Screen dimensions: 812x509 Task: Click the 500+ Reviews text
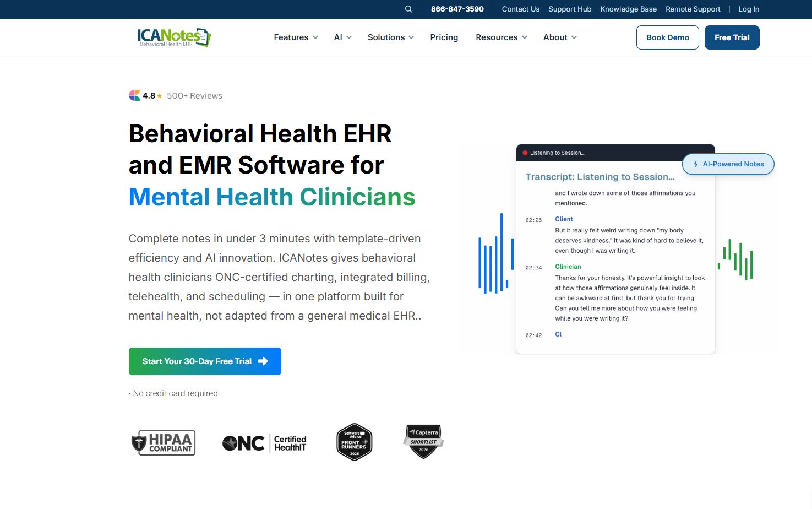[x=195, y=96]
